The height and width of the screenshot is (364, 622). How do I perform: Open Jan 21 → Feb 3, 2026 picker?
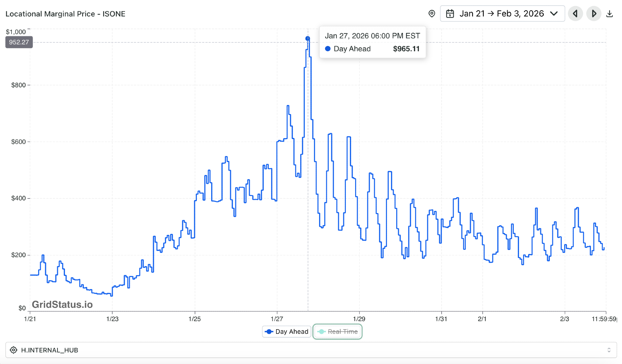pos(502,14)
